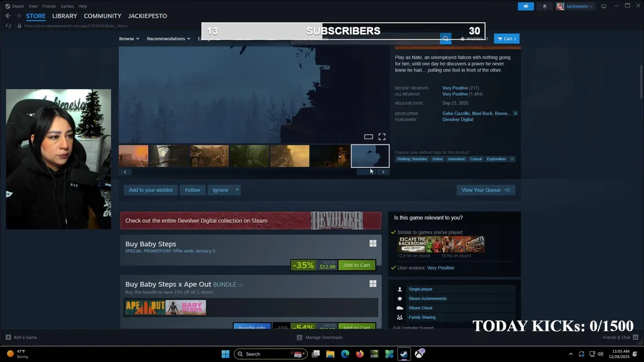Click Add a Game at bottom left
644x362 pixels.
click(21, 337)
